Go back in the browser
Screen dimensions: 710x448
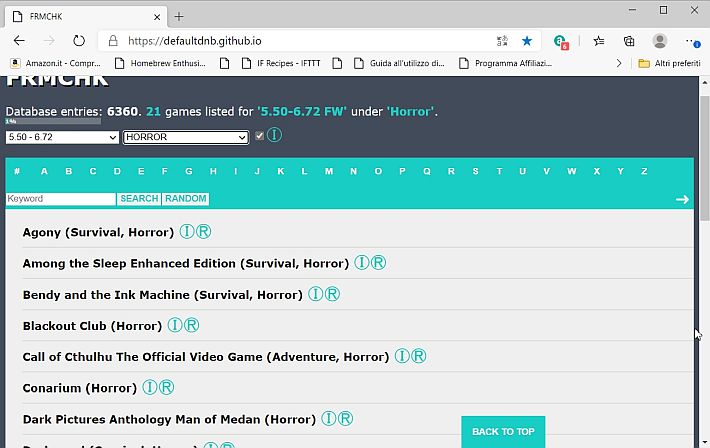pyautogui.click(x=19, y=41)
